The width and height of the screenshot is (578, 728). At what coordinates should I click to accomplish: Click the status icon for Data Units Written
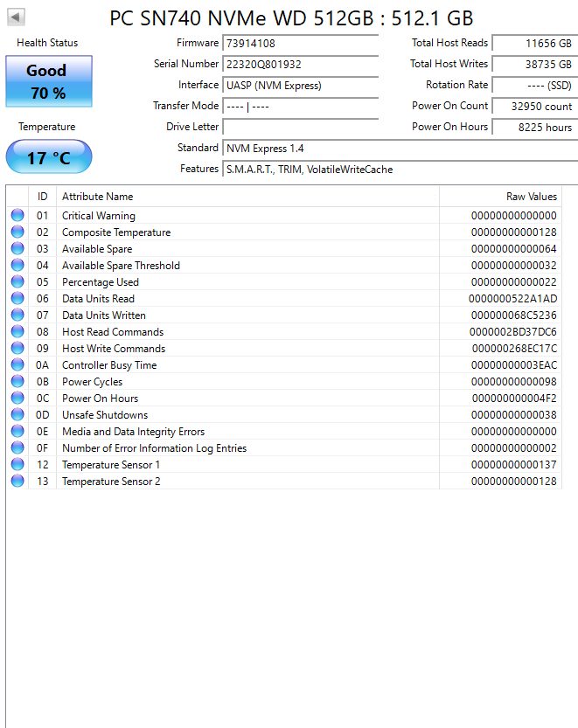pos(17,315)
